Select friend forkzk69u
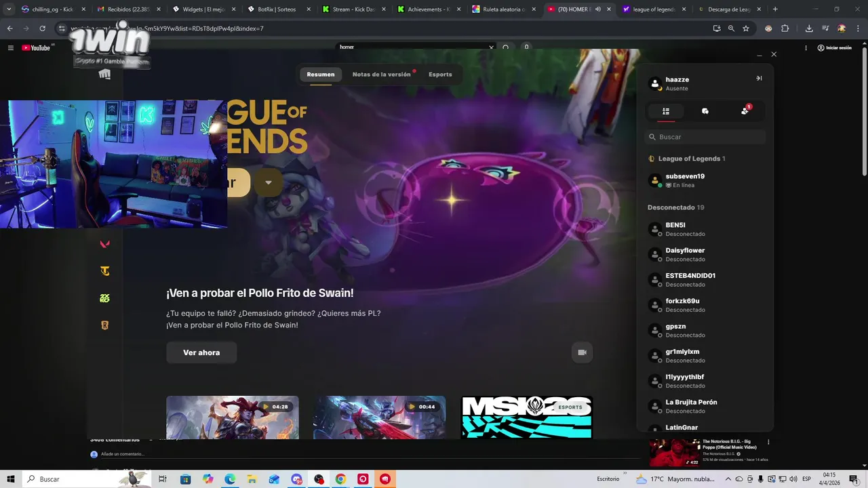The image size is (868, 488). [x=705, y=305]
